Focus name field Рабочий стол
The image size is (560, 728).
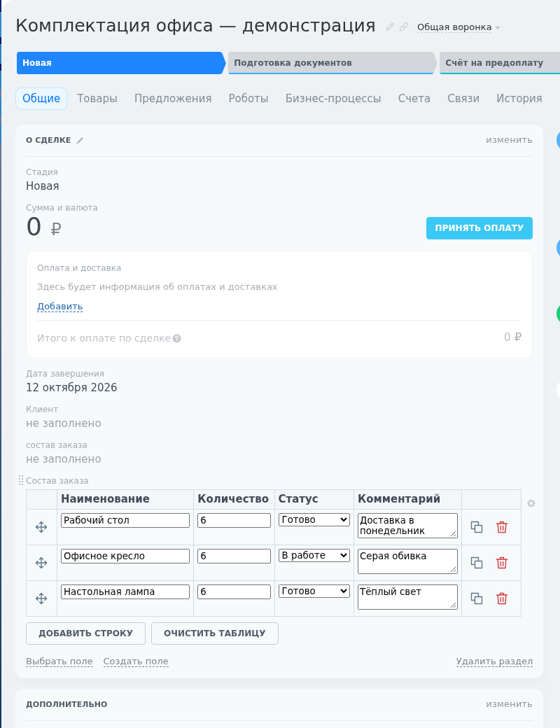125,520
